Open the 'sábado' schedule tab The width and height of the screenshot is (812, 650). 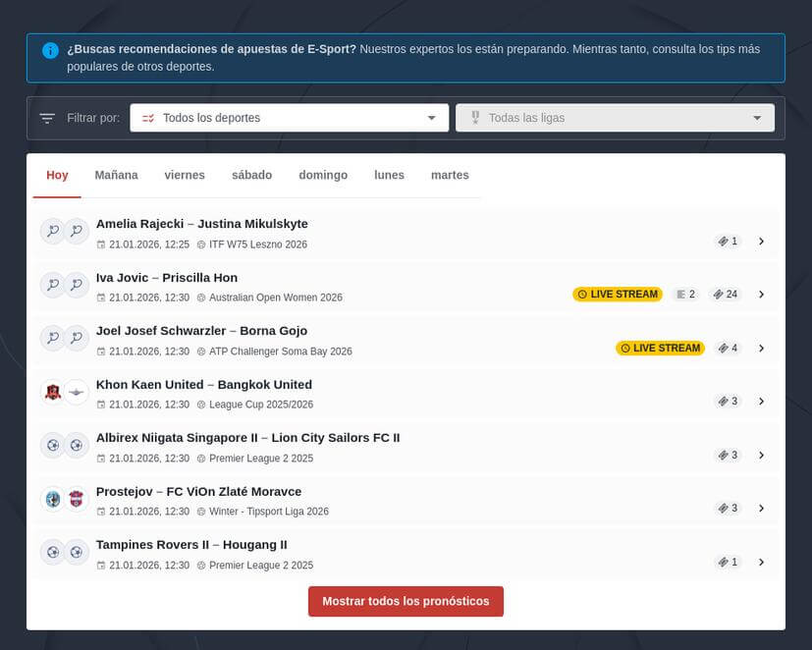[251, 175]
